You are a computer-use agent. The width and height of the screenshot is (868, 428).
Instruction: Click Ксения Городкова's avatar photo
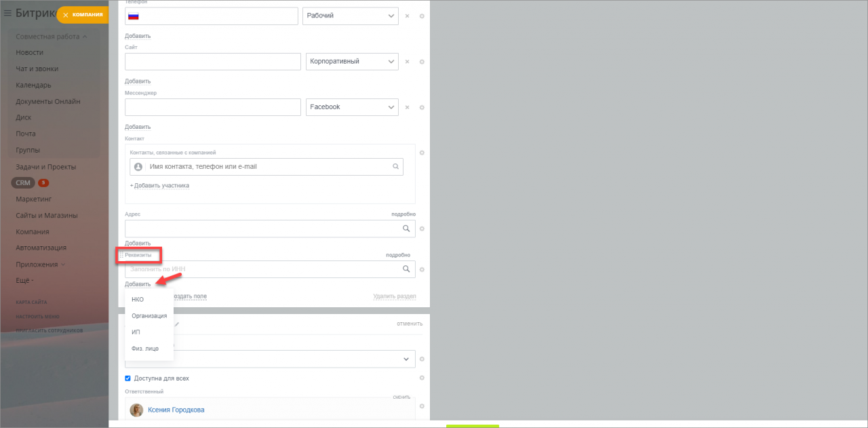coord(136,410)
